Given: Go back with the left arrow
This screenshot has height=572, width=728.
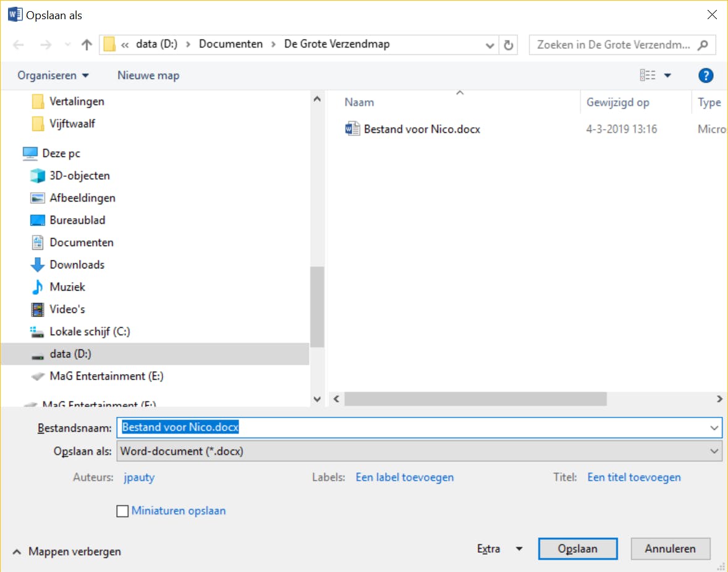Looking at the screenshot, I should [19, 45].
